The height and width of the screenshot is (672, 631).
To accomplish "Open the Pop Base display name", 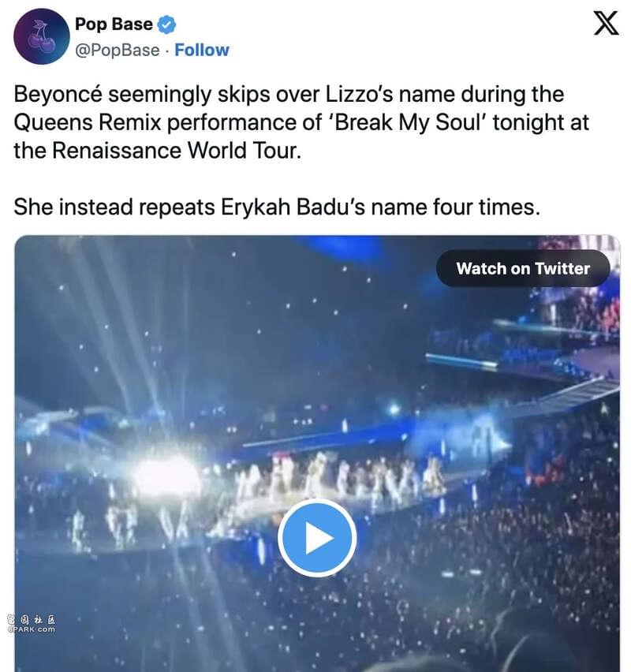I will tap(114, 24).
